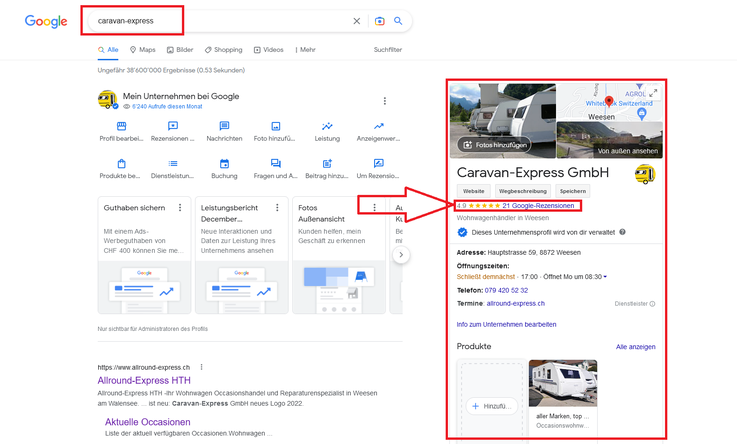Click Foto hinzufügen icon
The image size is (737, 444).
(275, 126)
